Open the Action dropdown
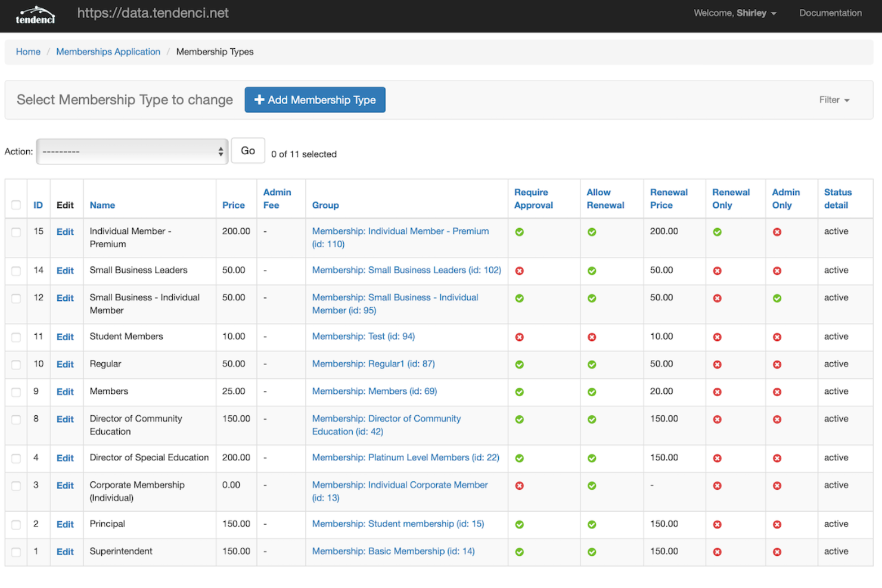 click(132, 151)
